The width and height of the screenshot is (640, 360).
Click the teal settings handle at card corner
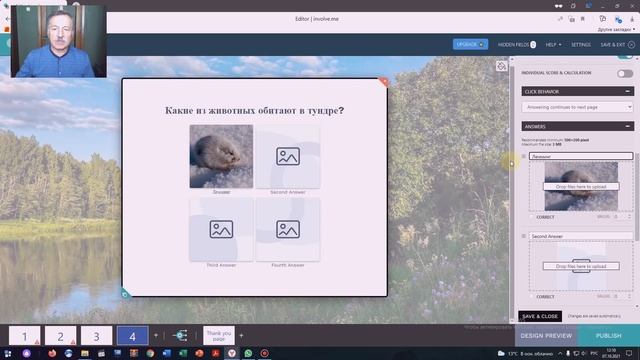click(126, 293)
